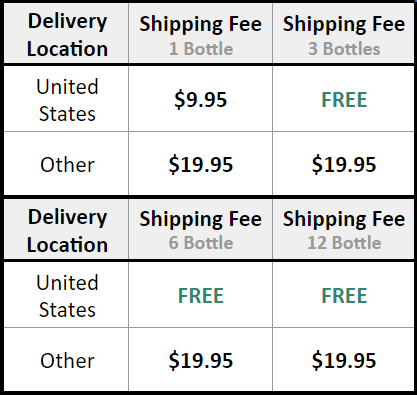Click the gray '12 Bottle' subtitle text

(344, 243)
